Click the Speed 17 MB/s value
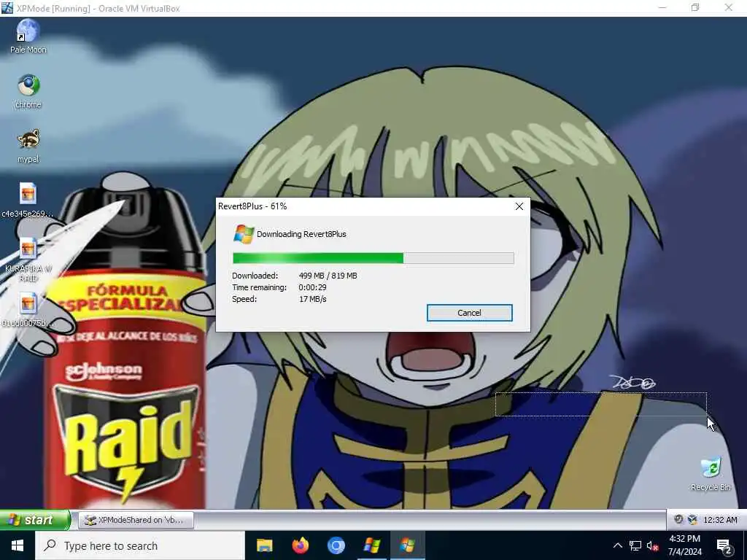747x560 pixels. tap(312, 299)
